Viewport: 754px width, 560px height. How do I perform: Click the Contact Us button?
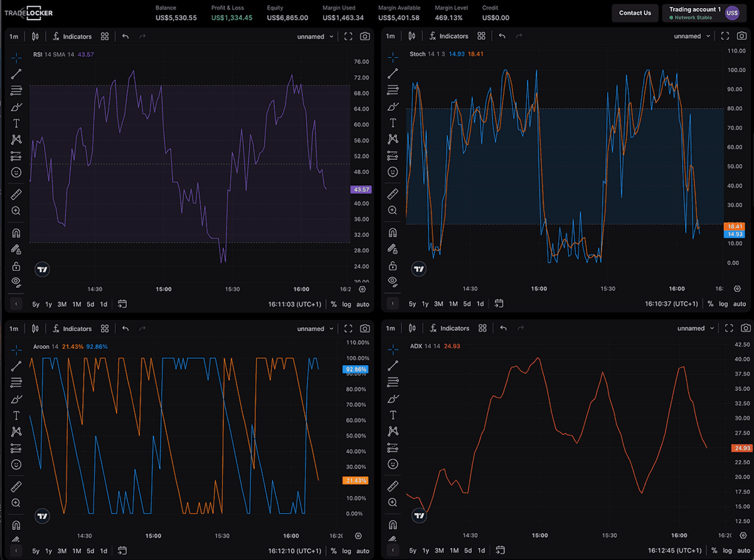(x=635, y=13)
